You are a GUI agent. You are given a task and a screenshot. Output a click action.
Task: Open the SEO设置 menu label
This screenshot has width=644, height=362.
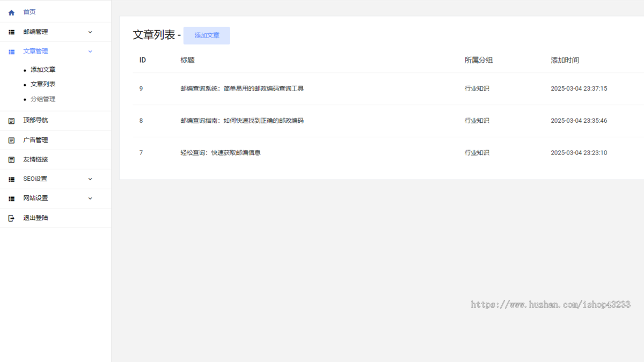(x=35, y=179)
